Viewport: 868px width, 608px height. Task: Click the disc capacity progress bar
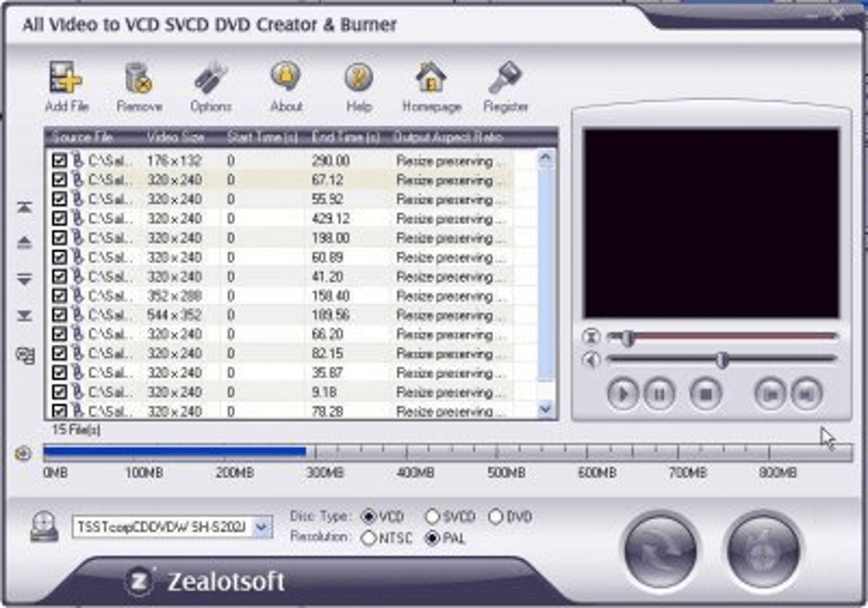click(448, 453)
